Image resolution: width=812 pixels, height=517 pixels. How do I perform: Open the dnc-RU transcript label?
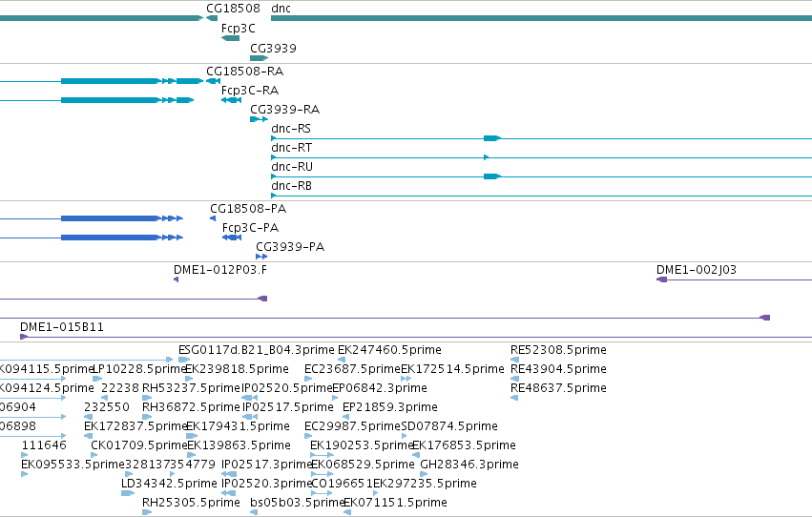(292, 167)
